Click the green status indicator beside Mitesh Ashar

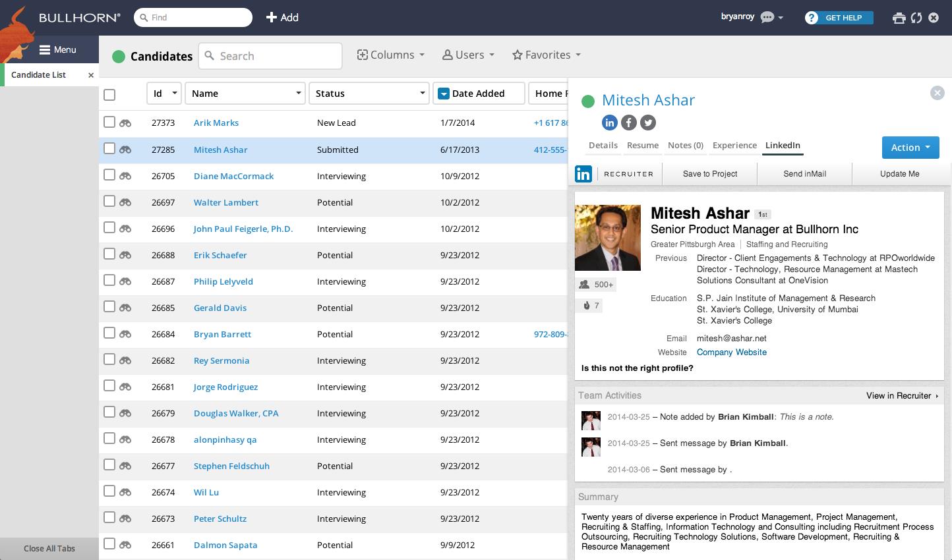(x=587, y=100)
